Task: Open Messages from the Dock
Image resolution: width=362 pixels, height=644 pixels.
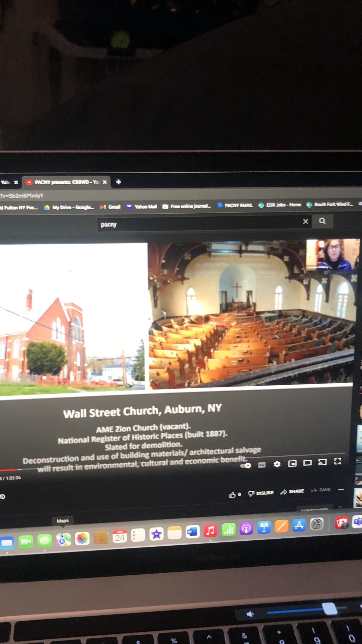Action: click(x=45, y=541)
